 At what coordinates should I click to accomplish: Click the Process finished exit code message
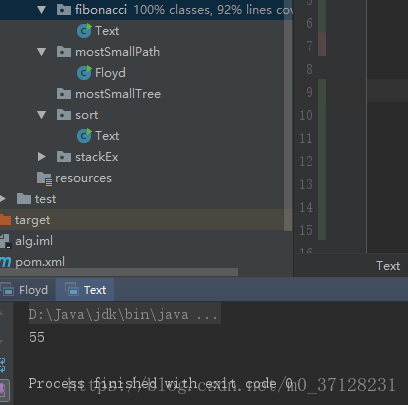point(161,383)
